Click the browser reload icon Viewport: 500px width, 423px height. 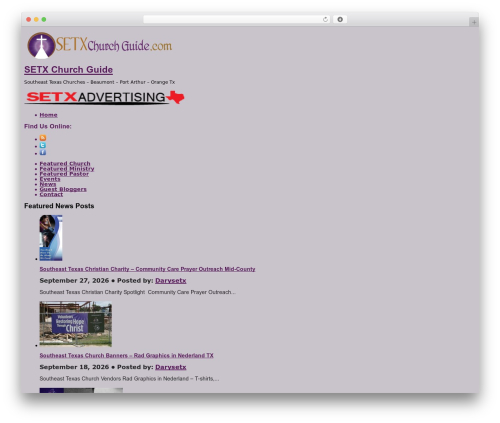point(325,19)
